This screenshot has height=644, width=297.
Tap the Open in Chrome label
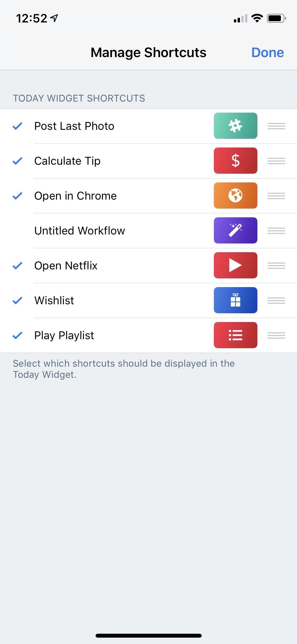(76, 196)
